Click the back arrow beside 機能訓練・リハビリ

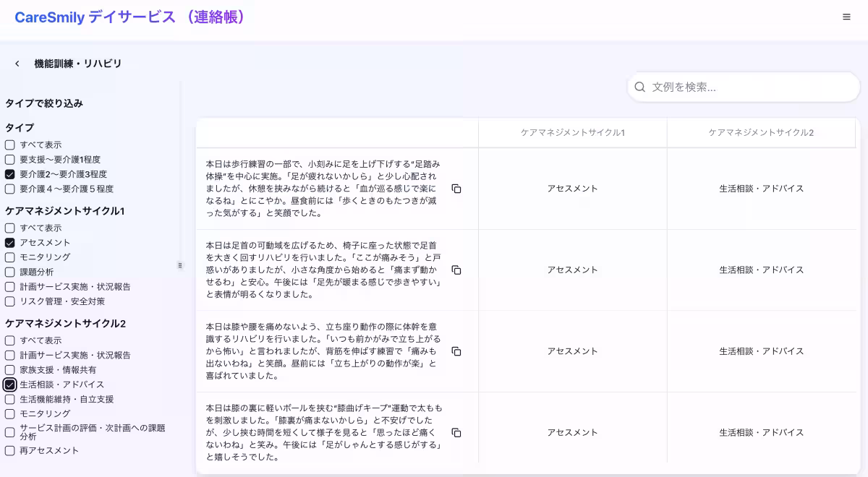[17, 63]
